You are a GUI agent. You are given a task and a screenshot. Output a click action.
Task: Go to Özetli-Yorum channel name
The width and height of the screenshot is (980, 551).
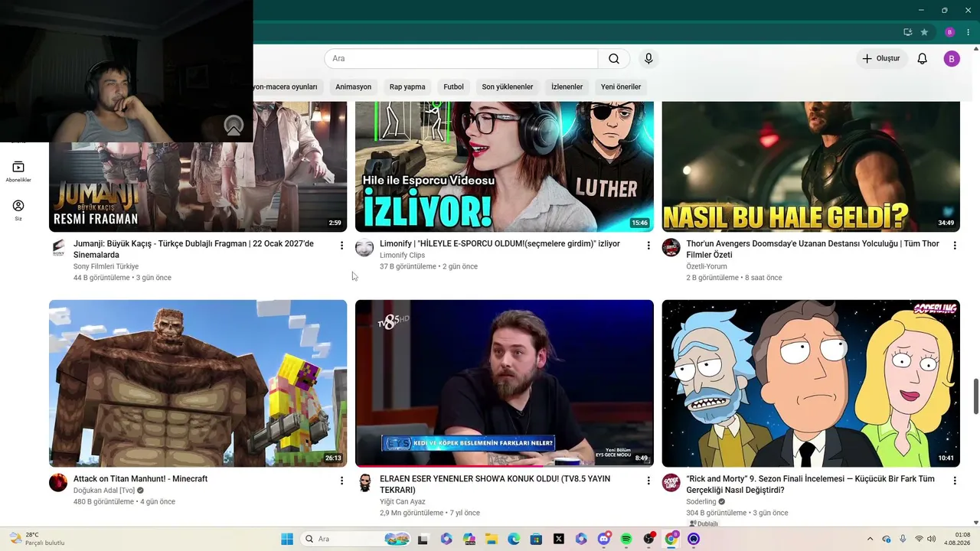click(x=706, y=266)
